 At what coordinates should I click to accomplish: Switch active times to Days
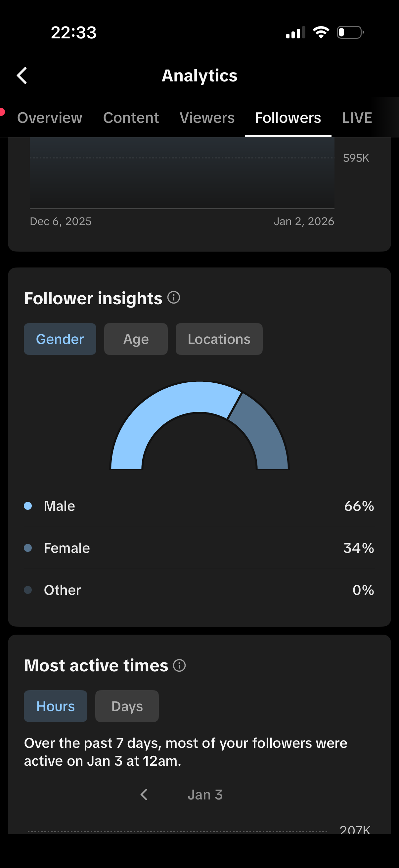127,706
